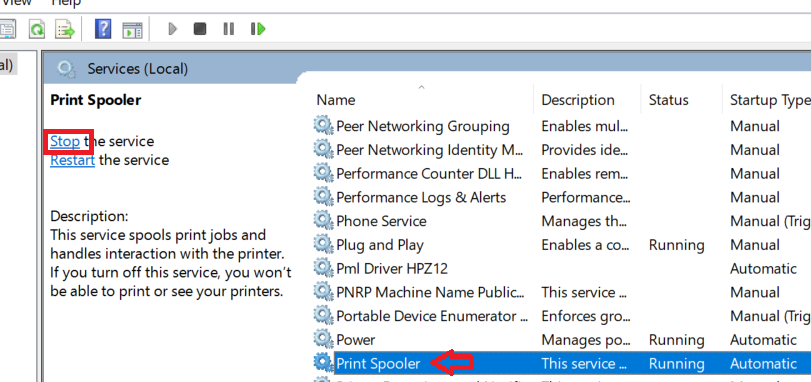The height and width of the screenshot is (382, 811).
Task: Click Manual (Trig startup type of Phone Service
Action: (770, 221)
